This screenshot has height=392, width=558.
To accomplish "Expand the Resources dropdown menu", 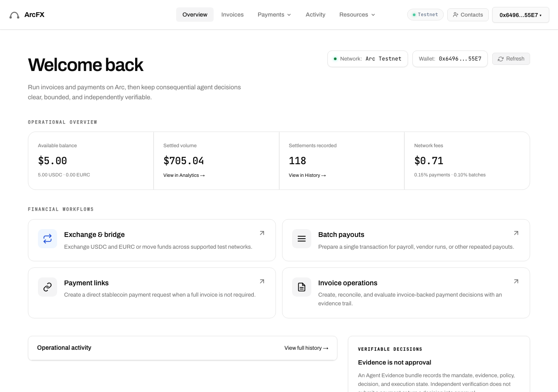I will [357, 14].
